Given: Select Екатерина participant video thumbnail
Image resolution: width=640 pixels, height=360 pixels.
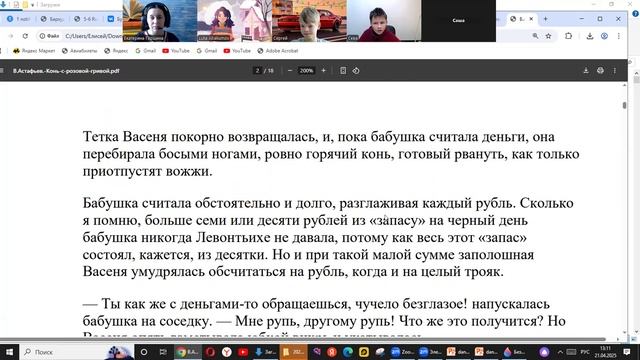Looking at the screenshot, I should pyautogui.click(x=160, y=21).
